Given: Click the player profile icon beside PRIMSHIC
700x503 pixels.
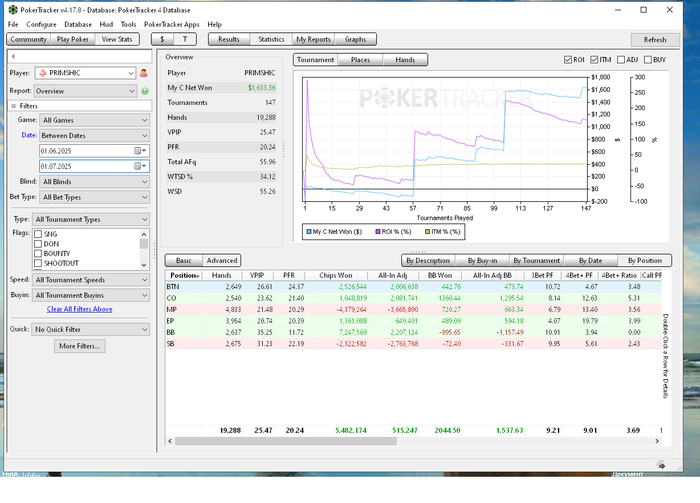Looking at the screenshot, I should (144, 73).
